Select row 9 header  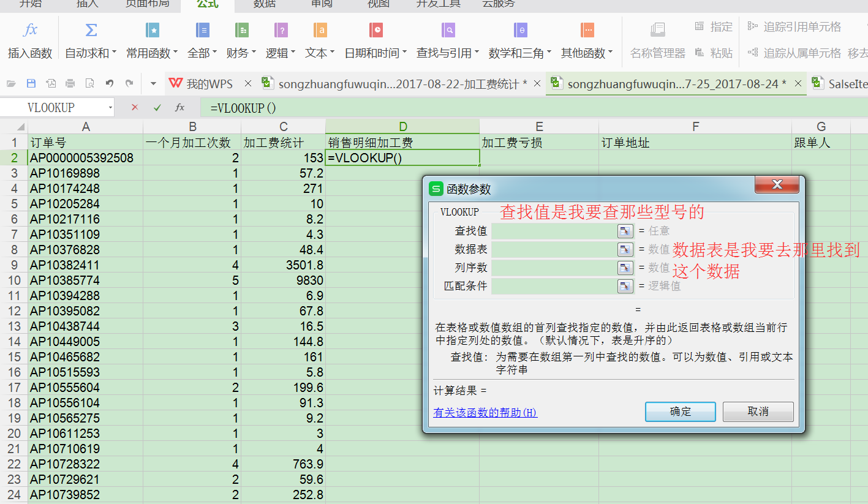coord(14,265)
